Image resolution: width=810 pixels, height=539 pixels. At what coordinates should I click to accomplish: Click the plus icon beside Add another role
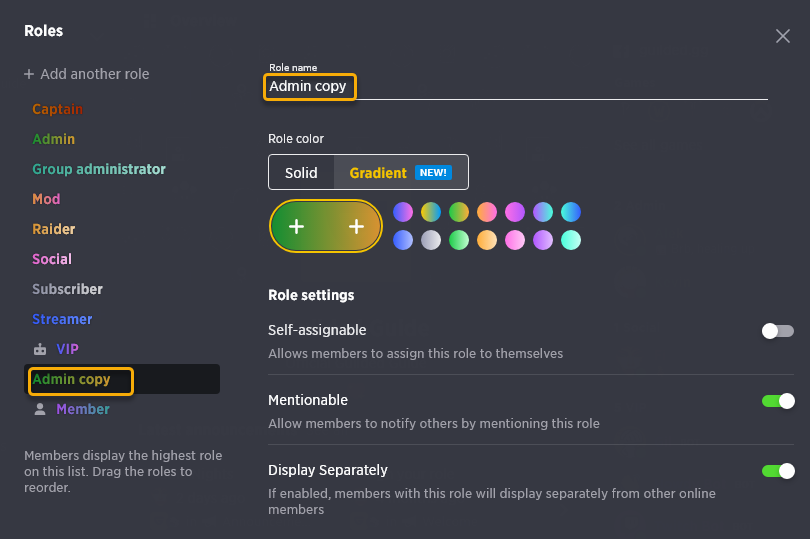pyautogui.click(x=29, y=74)
